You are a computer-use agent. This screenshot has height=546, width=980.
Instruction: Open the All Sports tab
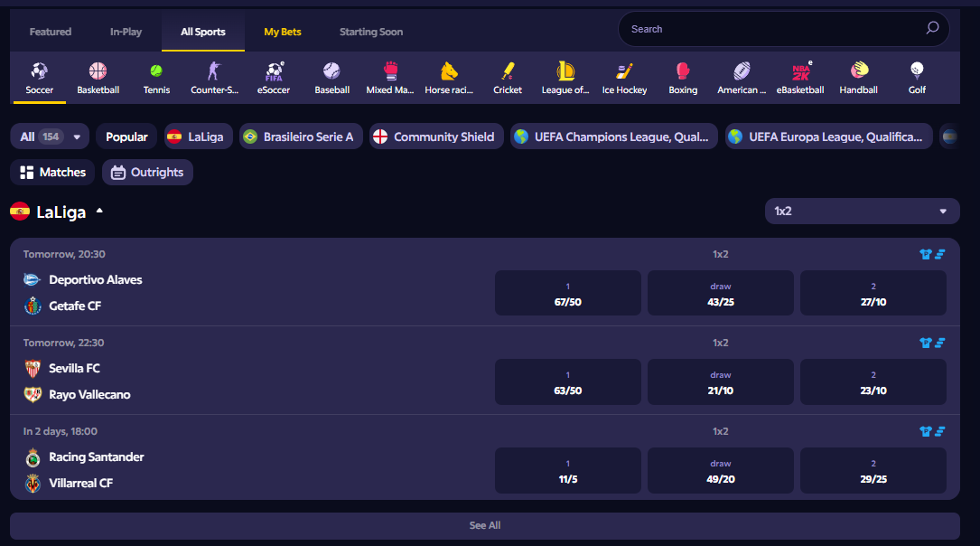tap(203, 32)
